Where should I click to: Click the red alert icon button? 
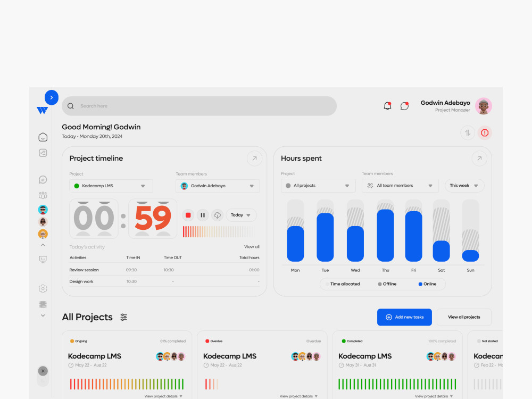click(485, 132)
